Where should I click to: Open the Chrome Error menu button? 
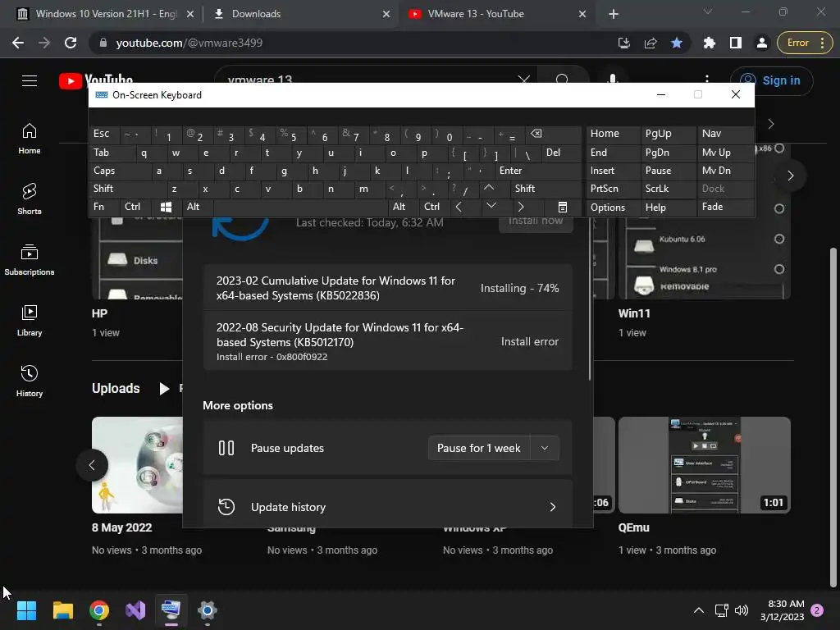(805, 43)
